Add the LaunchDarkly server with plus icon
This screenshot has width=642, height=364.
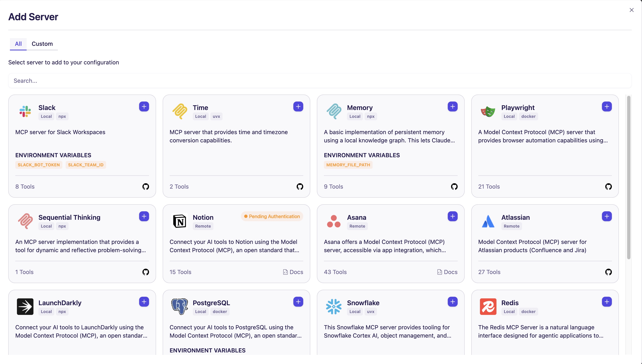(x=144, y=302)
